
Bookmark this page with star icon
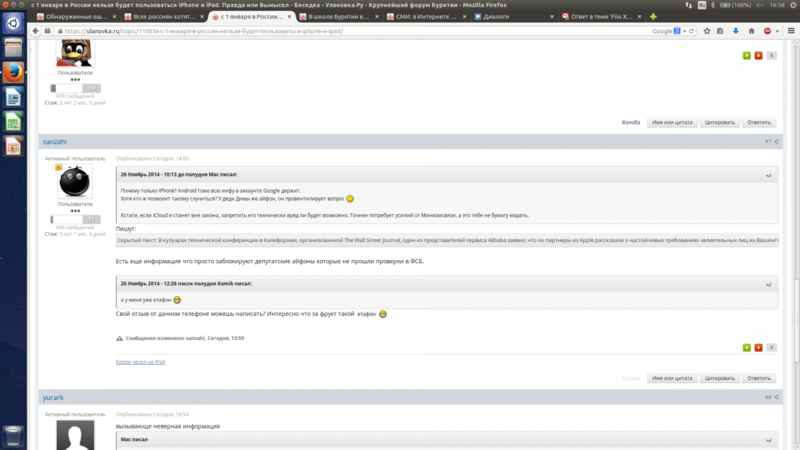(707, 31)
